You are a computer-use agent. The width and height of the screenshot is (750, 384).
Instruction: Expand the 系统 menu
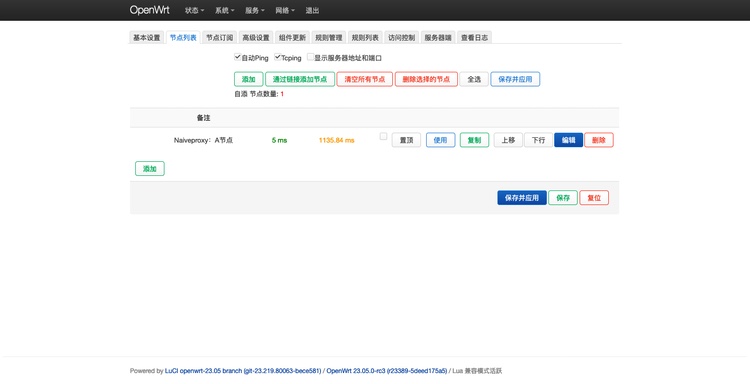click(x=224, y=11)
